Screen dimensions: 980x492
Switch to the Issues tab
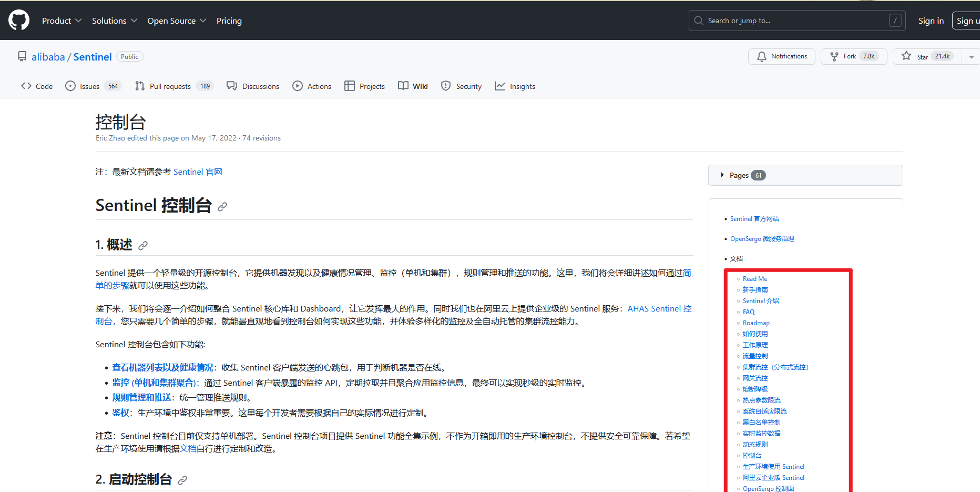pyautogui.click(x=94, y=86)
